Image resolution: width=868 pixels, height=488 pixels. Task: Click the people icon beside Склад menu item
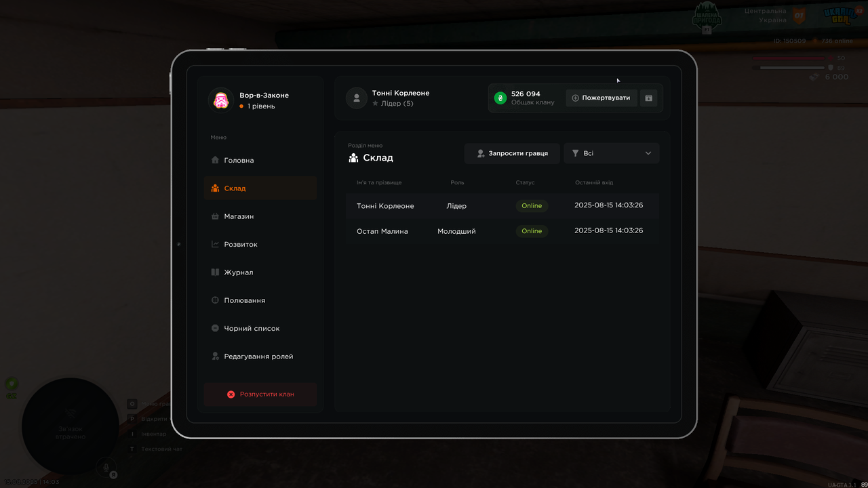(215, 188)
